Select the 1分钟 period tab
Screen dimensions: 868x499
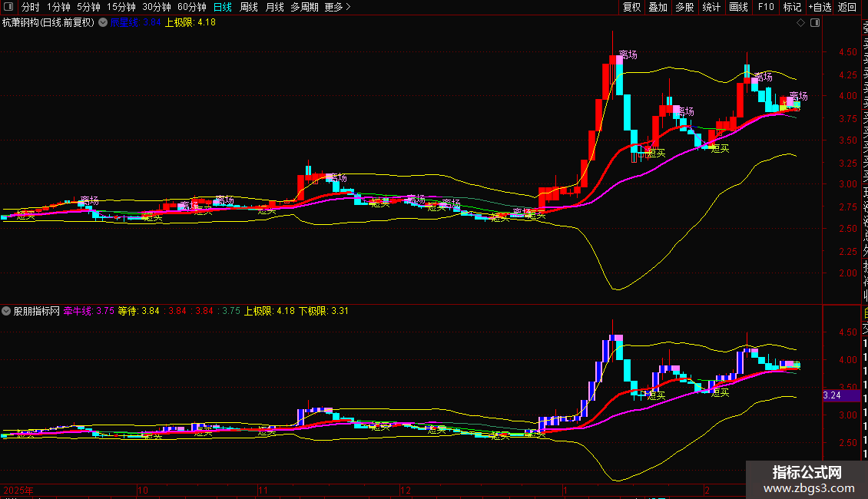point(58,7)
